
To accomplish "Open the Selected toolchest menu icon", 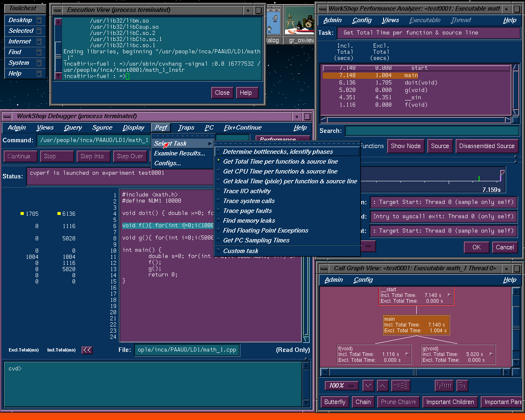I will pos(39,31).
